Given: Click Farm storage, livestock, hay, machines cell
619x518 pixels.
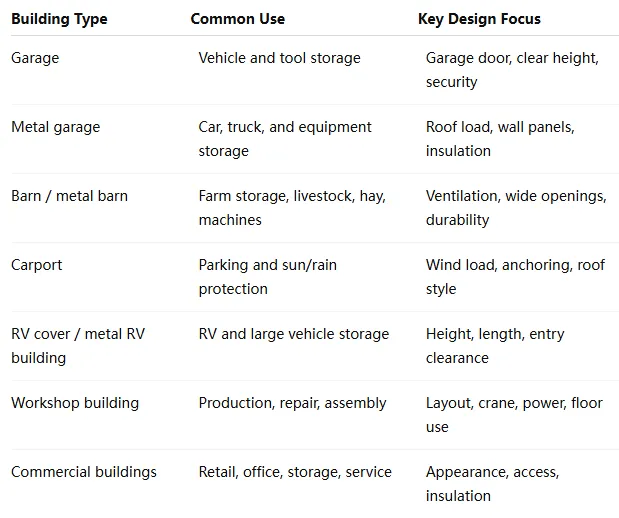Looking at the screenshot, I should [292, 208].
